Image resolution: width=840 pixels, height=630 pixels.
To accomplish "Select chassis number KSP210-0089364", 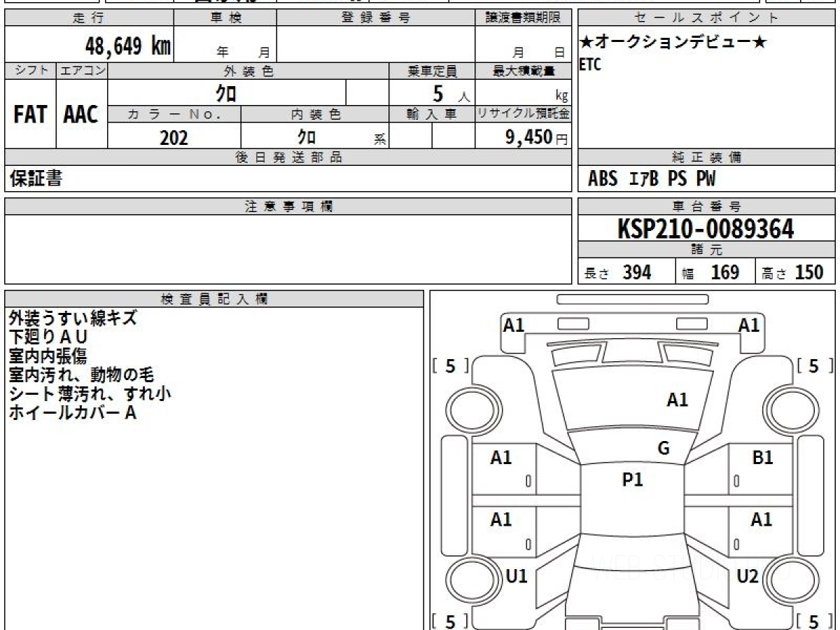I will 706,228.
